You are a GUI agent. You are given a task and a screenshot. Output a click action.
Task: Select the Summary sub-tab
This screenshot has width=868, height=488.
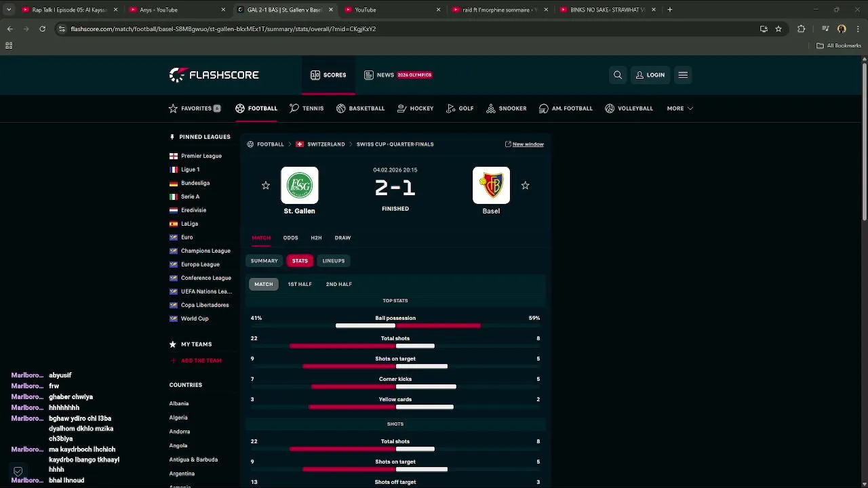(x=264, y=261)
